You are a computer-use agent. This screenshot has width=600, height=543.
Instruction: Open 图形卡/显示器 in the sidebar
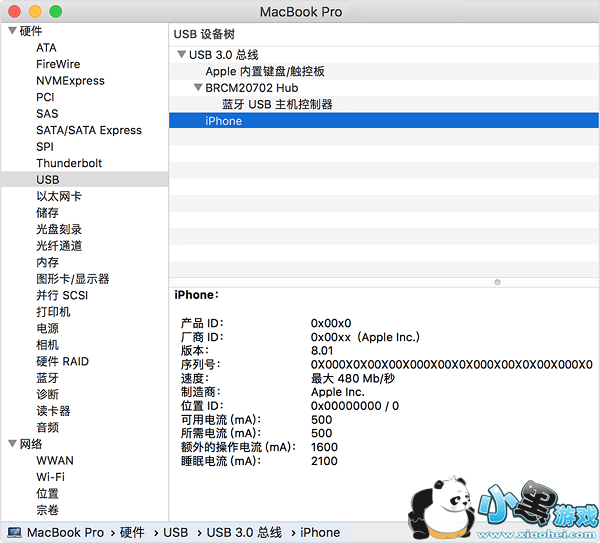[73, 279]
